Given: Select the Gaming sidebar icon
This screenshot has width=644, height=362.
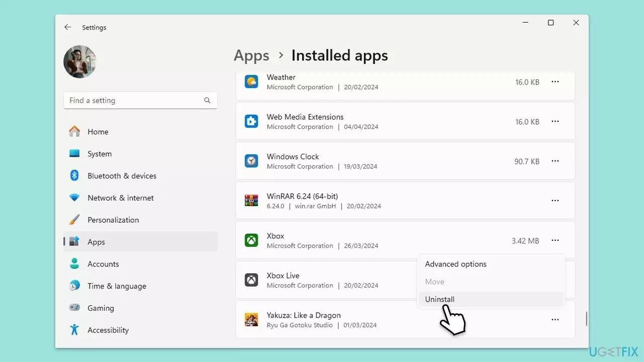Looking at the screenshot, I should coord(74,308).
